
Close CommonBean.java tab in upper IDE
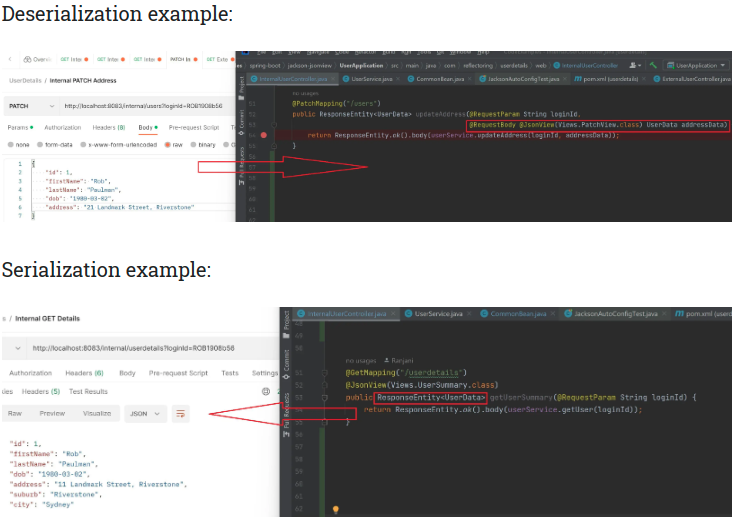click(x=469, y=79)
